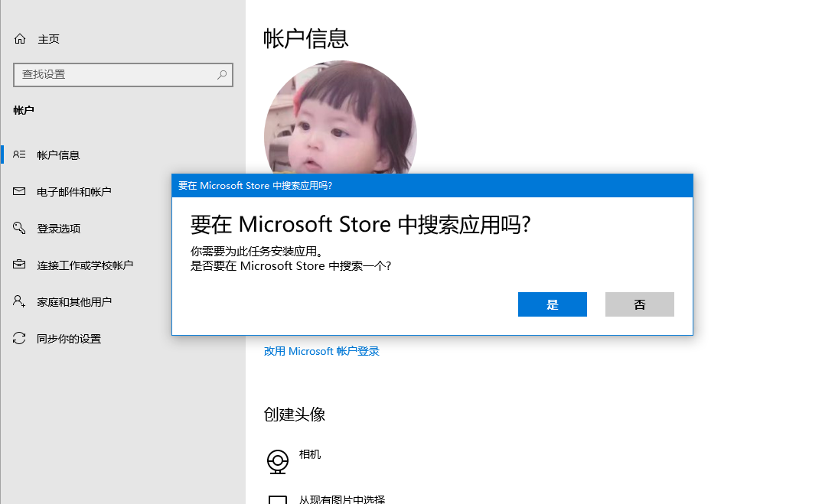This screenshot has width=835, height=504.
Task: Click the home icon beside 主页
Action: point(20,39)
